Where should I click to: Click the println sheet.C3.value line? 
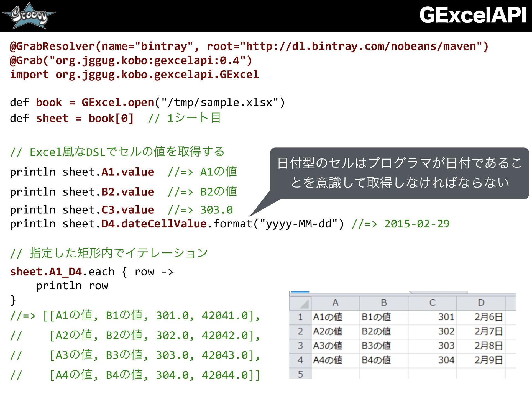point(121,210)
